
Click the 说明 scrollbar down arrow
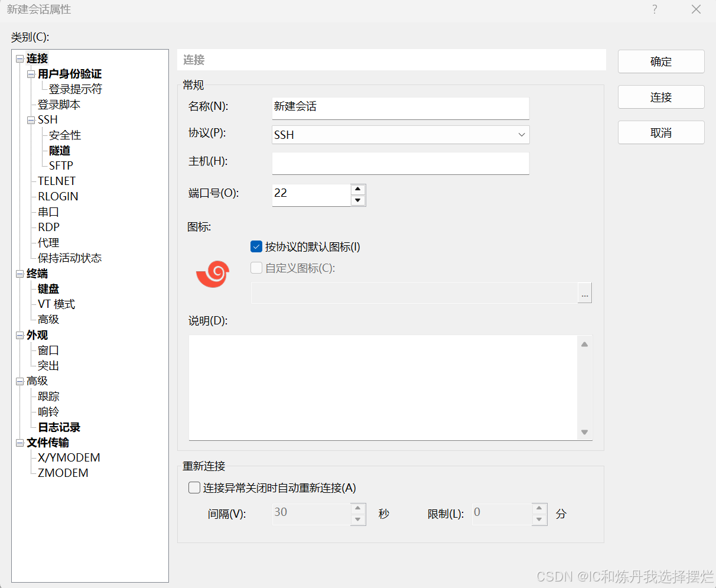pos(584,432)
